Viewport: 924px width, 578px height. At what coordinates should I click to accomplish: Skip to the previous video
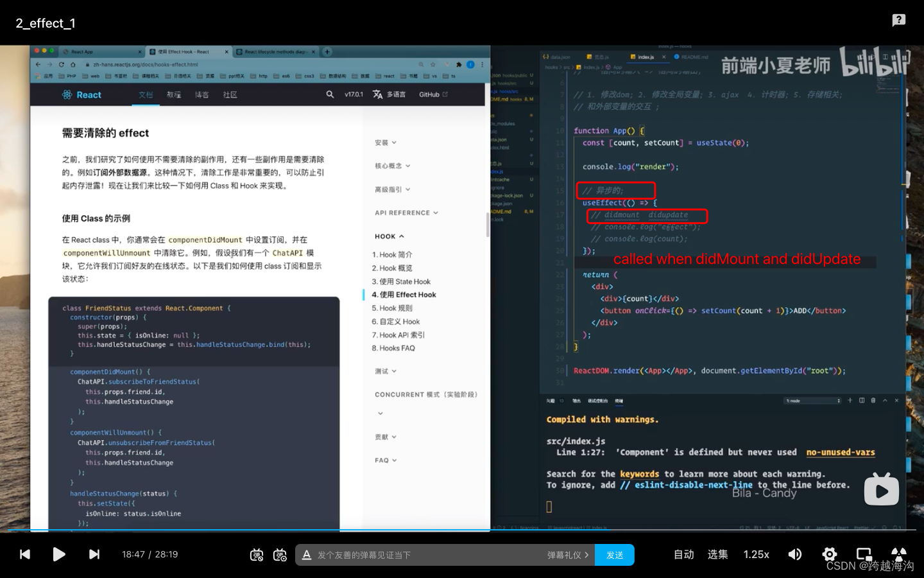(25, 554)
